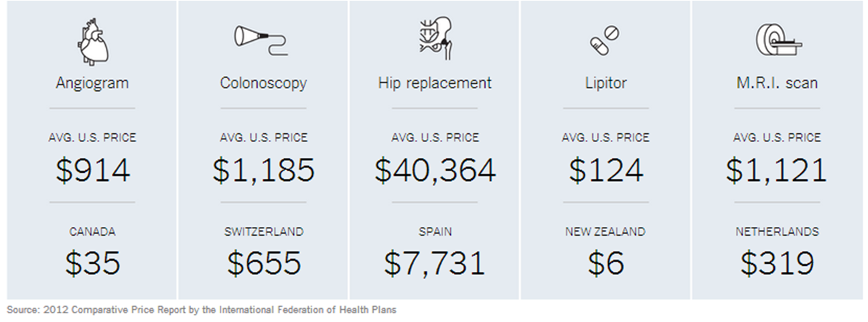Select the M.R.I. scan heading

(x=777, y=83)
